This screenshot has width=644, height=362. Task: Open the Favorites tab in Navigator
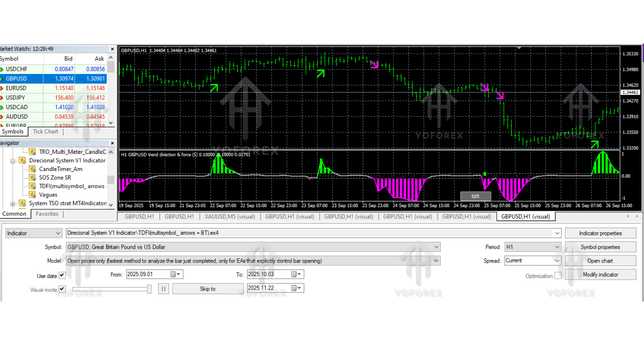click(47, 214)
